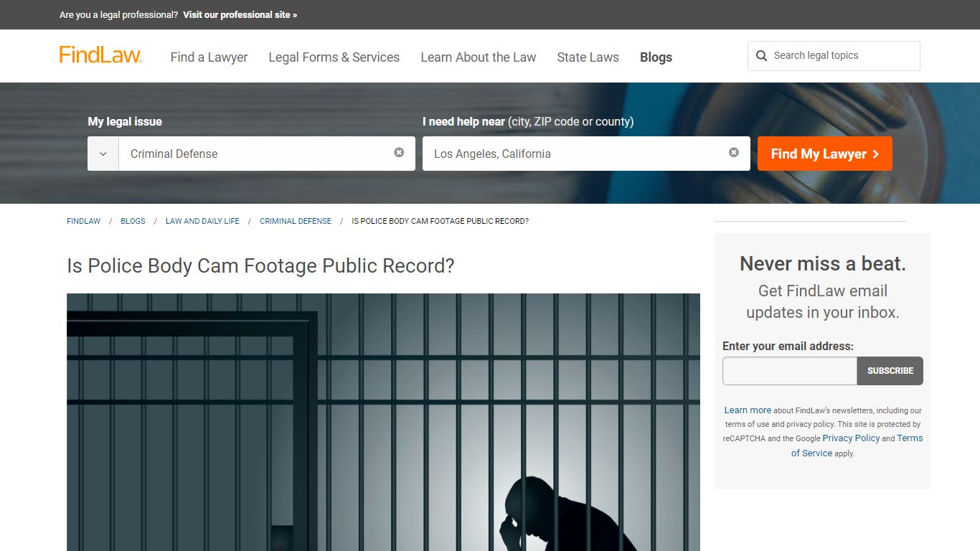Click the Find My Lawyer button
Image resolution: width=980 pixels, height=551 pixels.
pyautogui.click(x=825, y=154)
